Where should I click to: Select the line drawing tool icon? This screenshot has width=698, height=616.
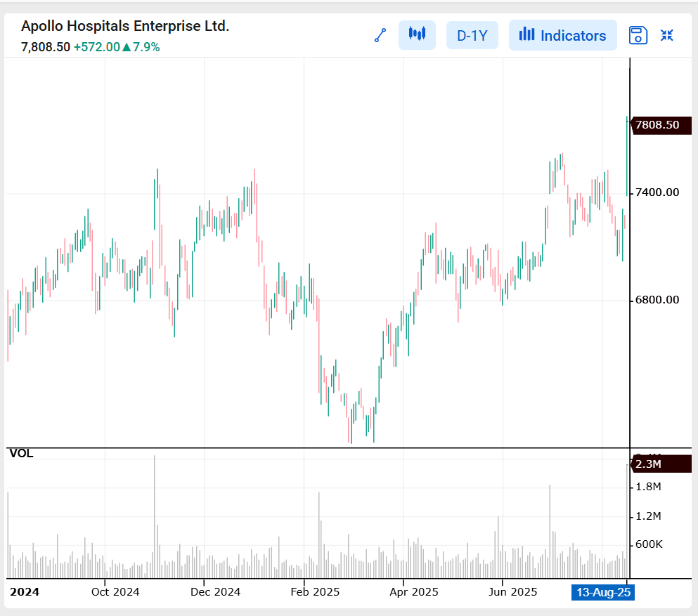pyautogui.click(x=380, y=35)
